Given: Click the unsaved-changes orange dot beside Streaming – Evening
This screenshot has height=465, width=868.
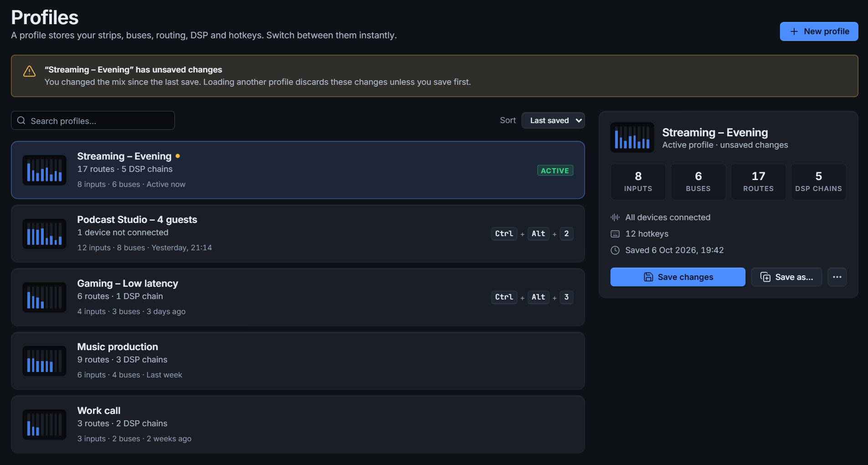Looking at the screenshot, I should click(x=178, y=156).
